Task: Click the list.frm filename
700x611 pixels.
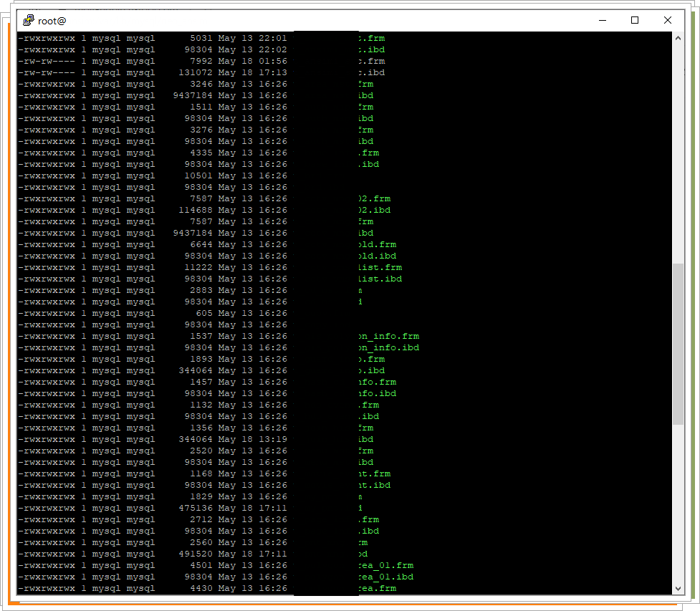Action: coord(380,267)
